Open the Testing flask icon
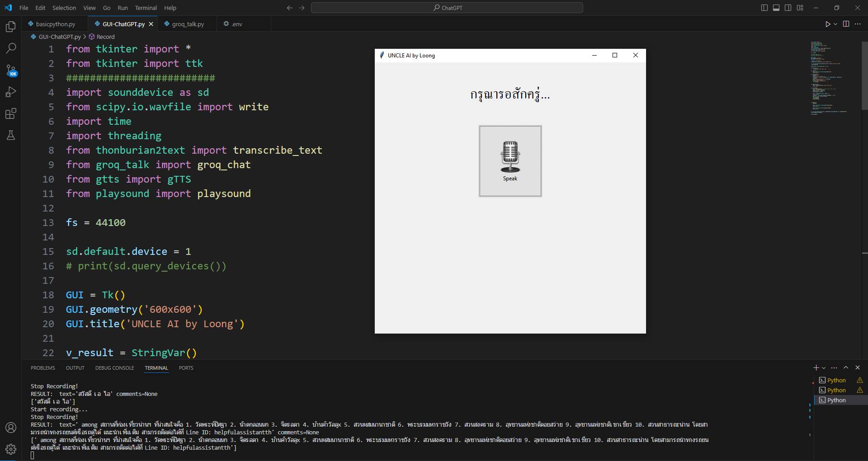This screenshot has width=868, height=461. 11,135
